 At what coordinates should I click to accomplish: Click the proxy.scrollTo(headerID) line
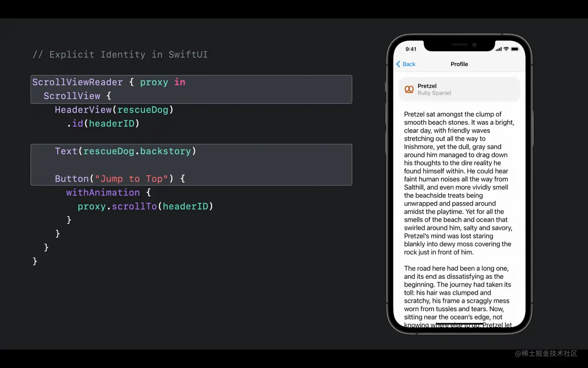click(x=145, y=206)
